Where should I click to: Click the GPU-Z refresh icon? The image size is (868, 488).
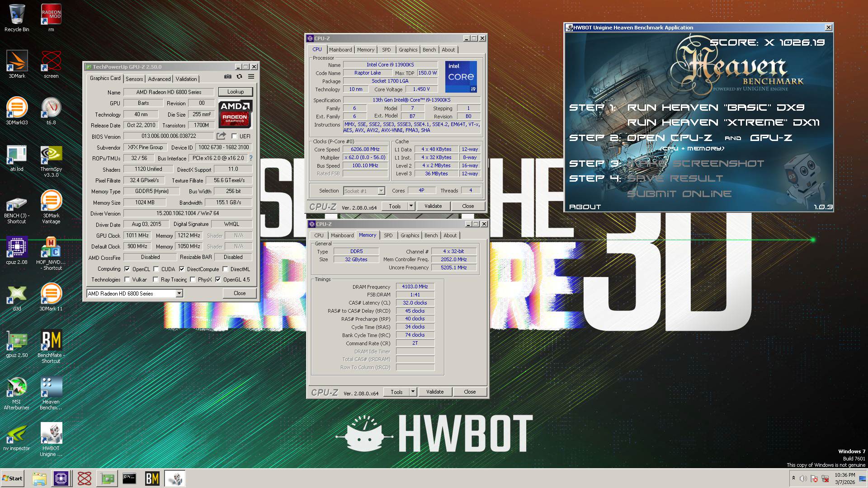pos(240,77)
